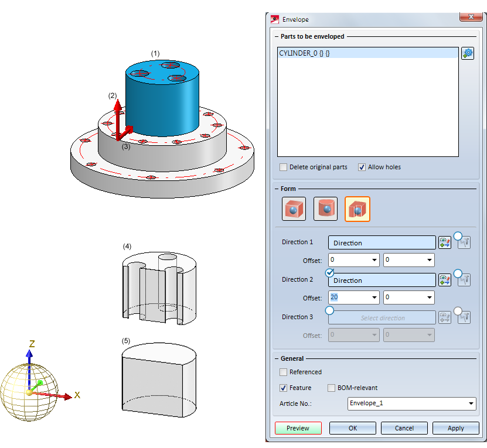Open Direction 1 first Offset dropdown

coord(373,260)
